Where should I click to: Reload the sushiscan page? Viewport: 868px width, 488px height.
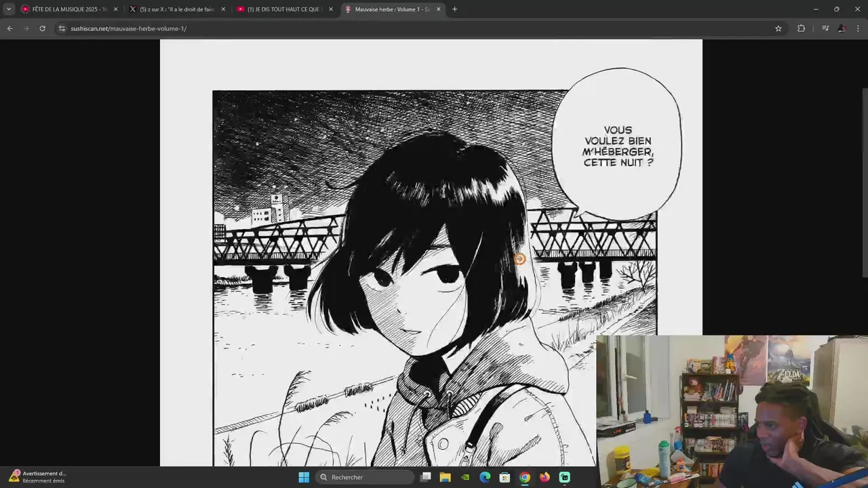42,28
